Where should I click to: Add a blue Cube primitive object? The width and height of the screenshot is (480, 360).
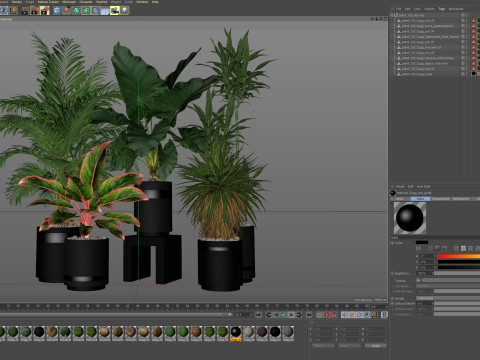[x=57, y=11]
